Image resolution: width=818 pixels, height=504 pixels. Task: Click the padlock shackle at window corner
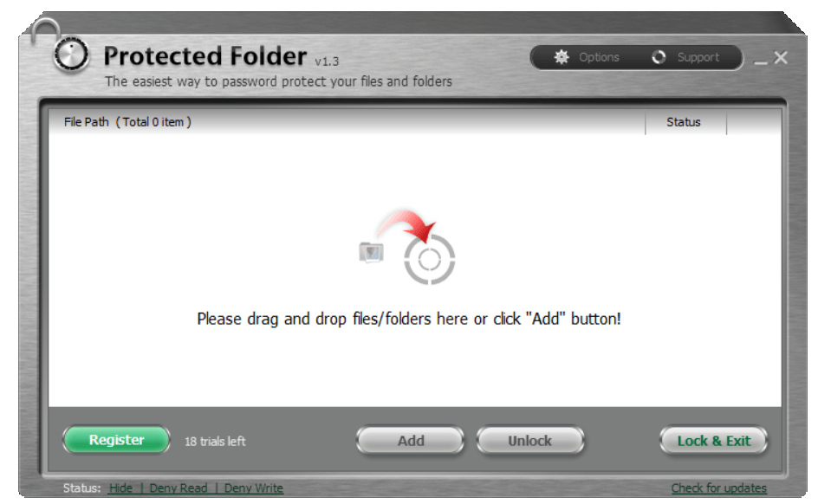45,30
